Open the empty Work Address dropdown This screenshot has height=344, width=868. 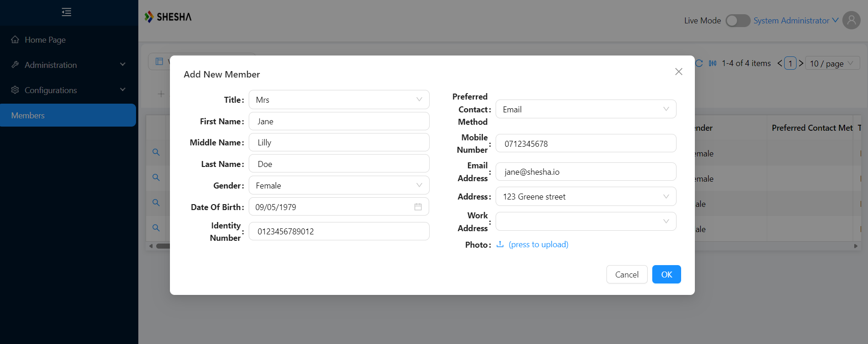coord(586,221)
